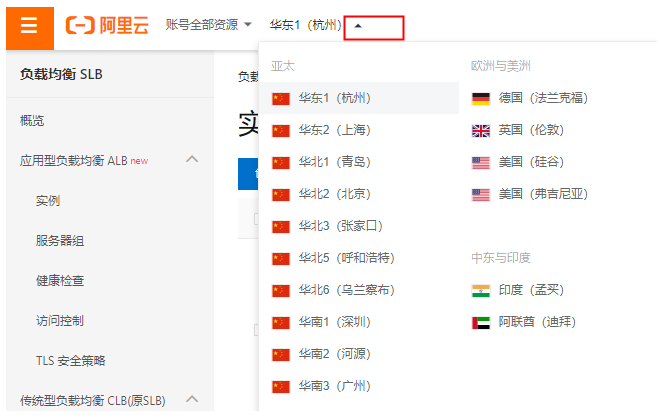Open 实例 under ALB
This screenshot has width=661, height=420.
point(48,201)
